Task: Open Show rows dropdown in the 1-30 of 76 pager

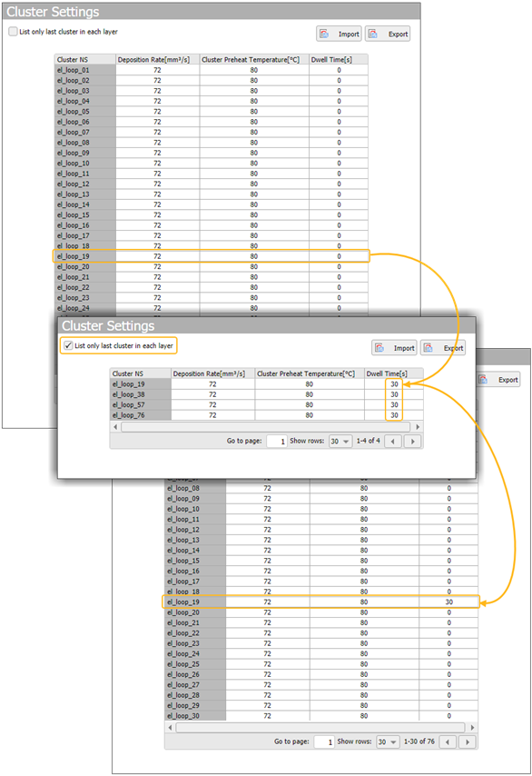Action: [388, 741]
